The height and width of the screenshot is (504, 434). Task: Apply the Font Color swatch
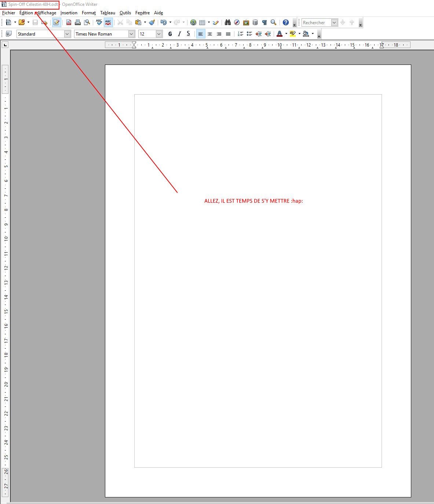pyautogui.click(x=280, y=34)
